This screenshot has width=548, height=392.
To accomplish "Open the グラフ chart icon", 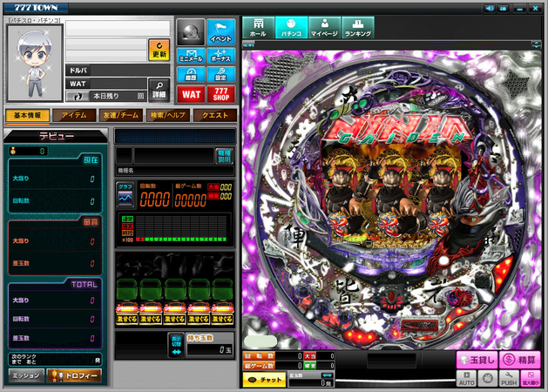I will (x=125, y=195).
